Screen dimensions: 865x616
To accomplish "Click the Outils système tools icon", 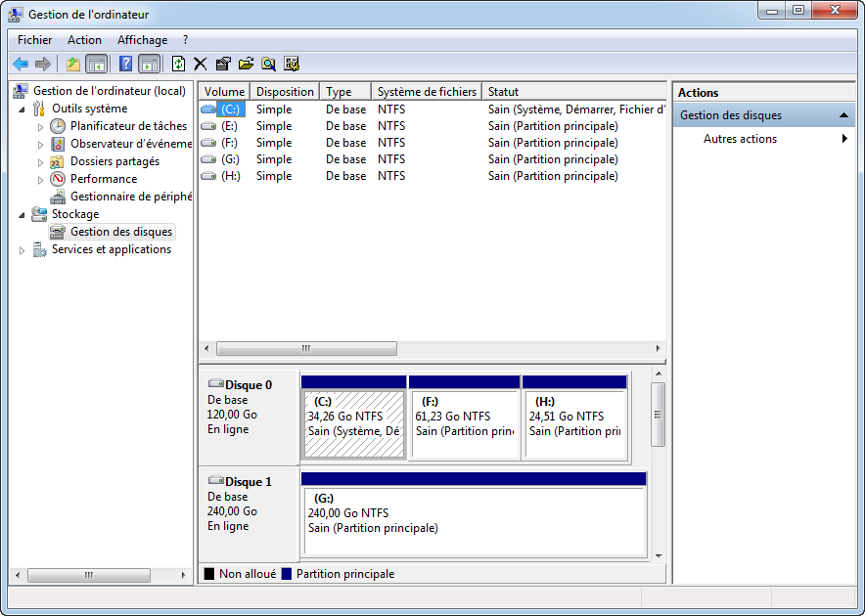I will pos(38,109).
